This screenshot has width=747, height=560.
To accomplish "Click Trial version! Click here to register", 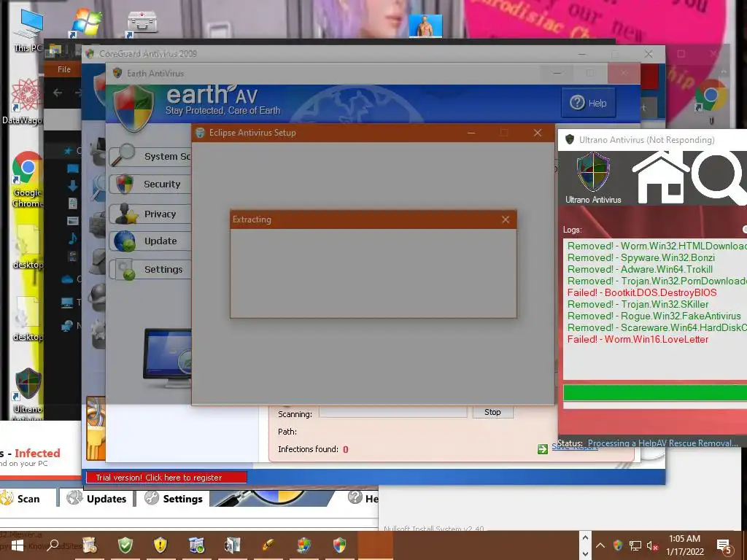I will 166,477.
